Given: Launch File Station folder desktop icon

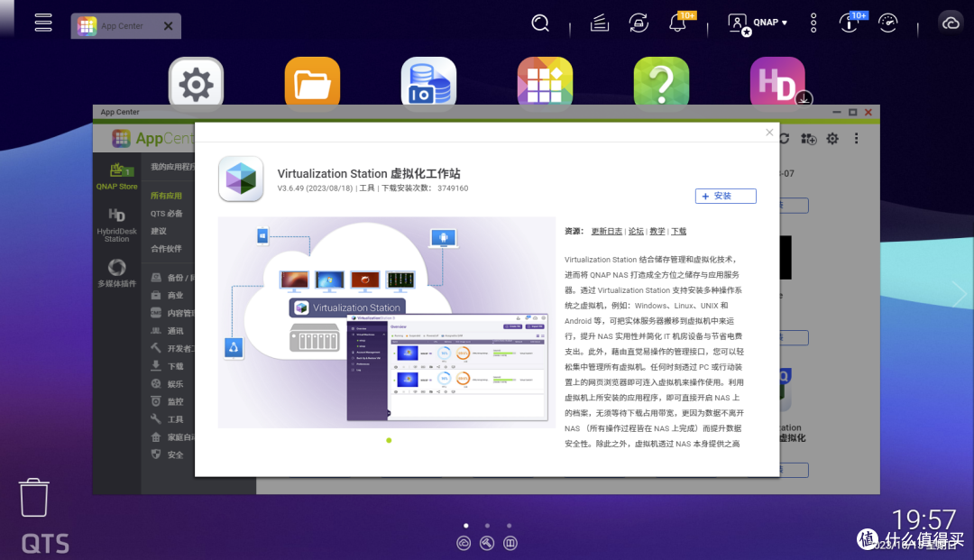Looking at the screenshot, I should point(312,84).
